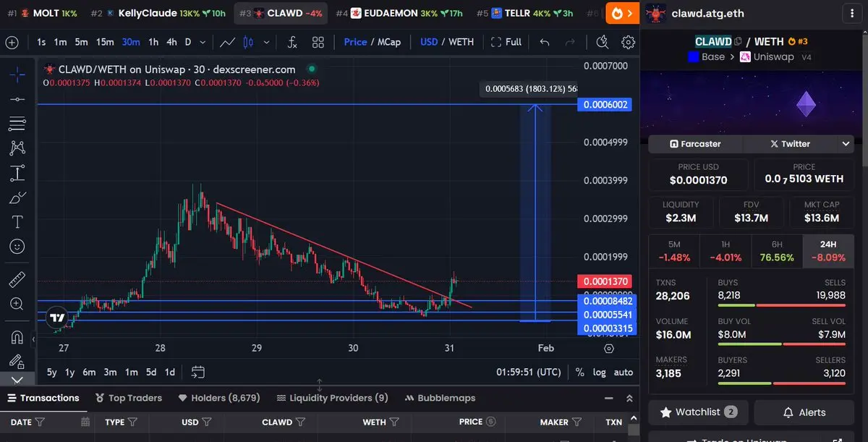Open the emoji icons tool

pyautogui.click(x=17, y=246)
